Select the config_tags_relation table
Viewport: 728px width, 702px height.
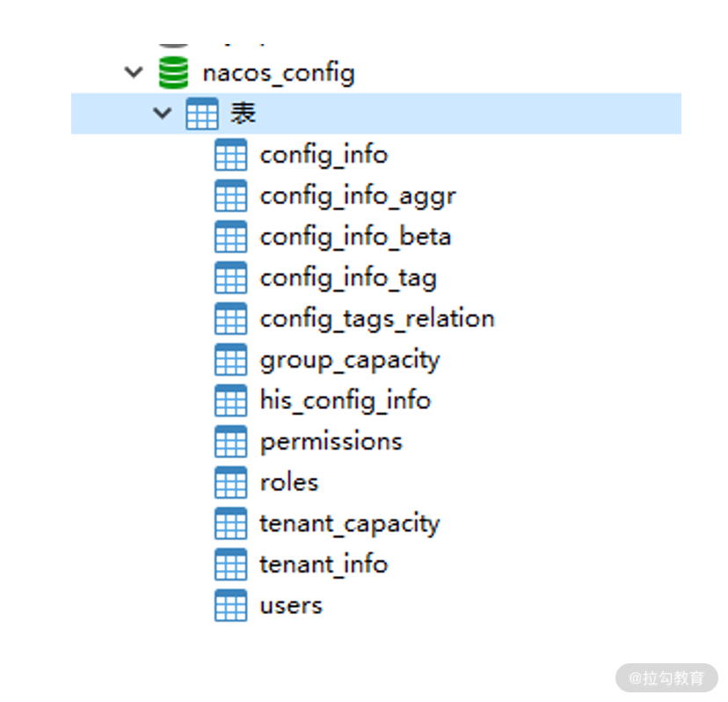[x=377, y=319]
